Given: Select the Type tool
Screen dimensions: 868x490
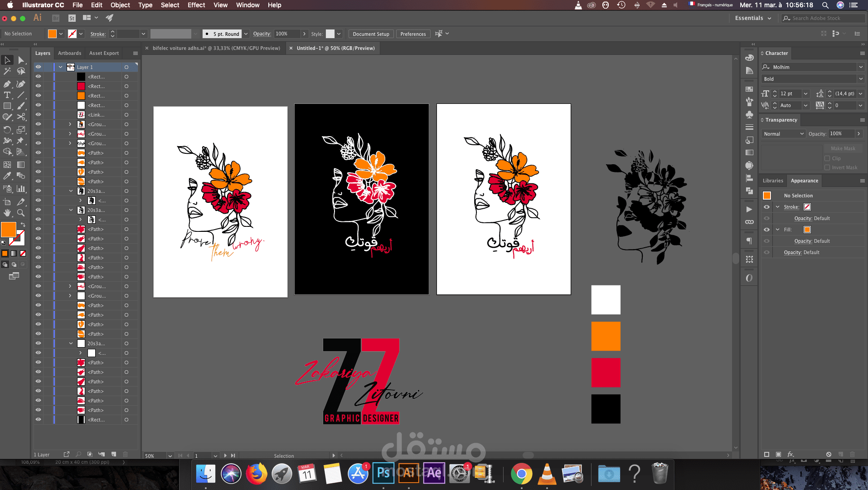Looking at the screenshot, I should click(x=7, y=95).
